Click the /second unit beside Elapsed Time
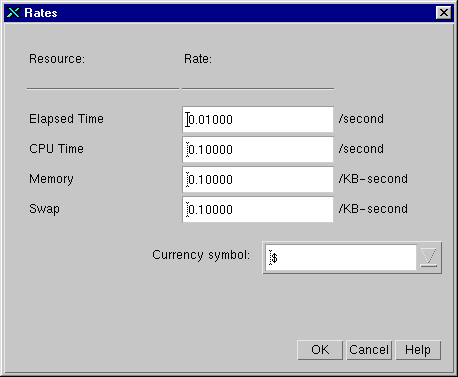 coord(361,119)
